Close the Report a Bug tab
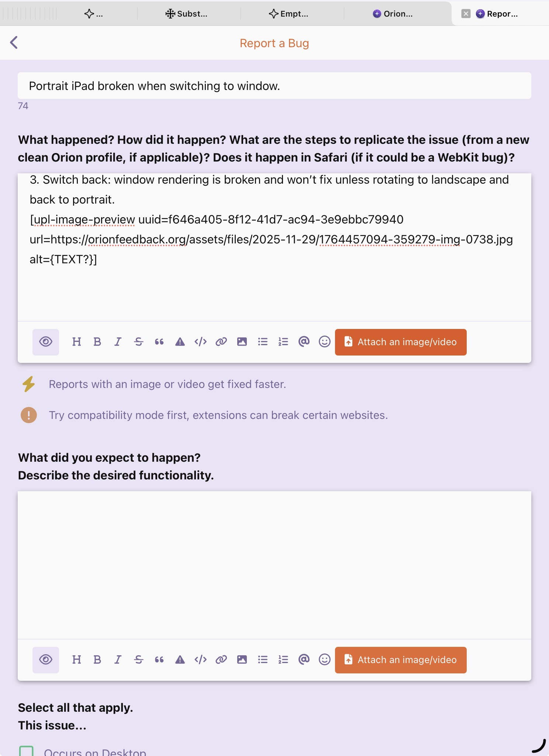The image size is (549, 756). tap(466, 14)
